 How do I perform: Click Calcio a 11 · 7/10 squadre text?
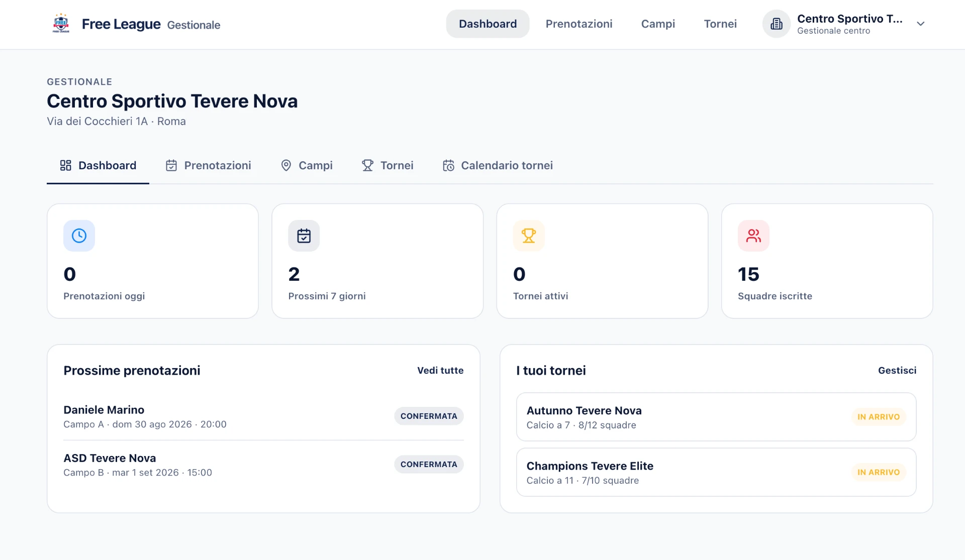coord(583,481)
